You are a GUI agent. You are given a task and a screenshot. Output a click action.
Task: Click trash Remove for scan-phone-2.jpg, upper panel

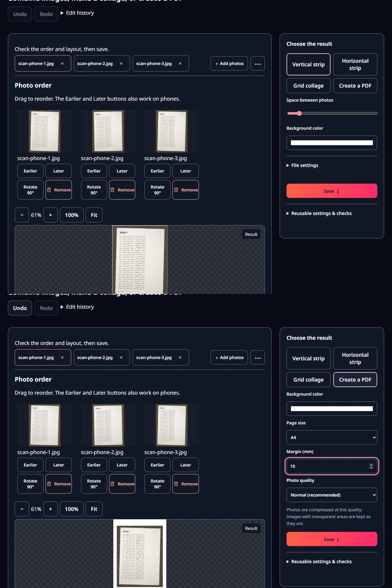pos(122,190)
